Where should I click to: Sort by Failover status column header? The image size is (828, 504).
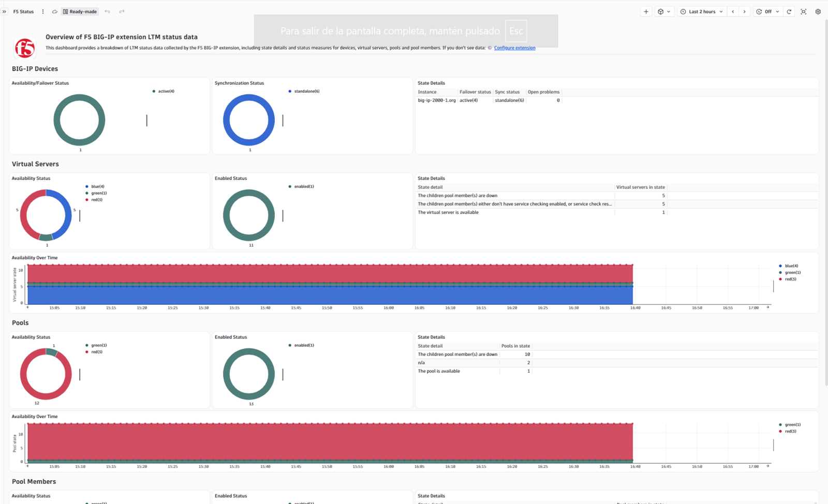[x=475, y=92]
